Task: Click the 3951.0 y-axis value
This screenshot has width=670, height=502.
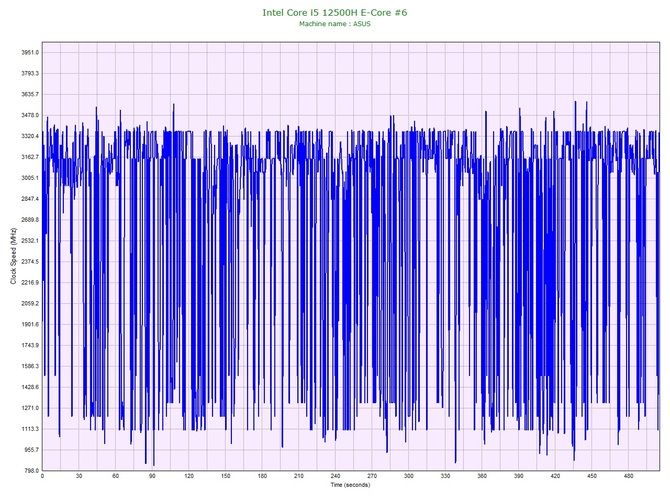Action: pyautogui.click(x=30, y=53)
